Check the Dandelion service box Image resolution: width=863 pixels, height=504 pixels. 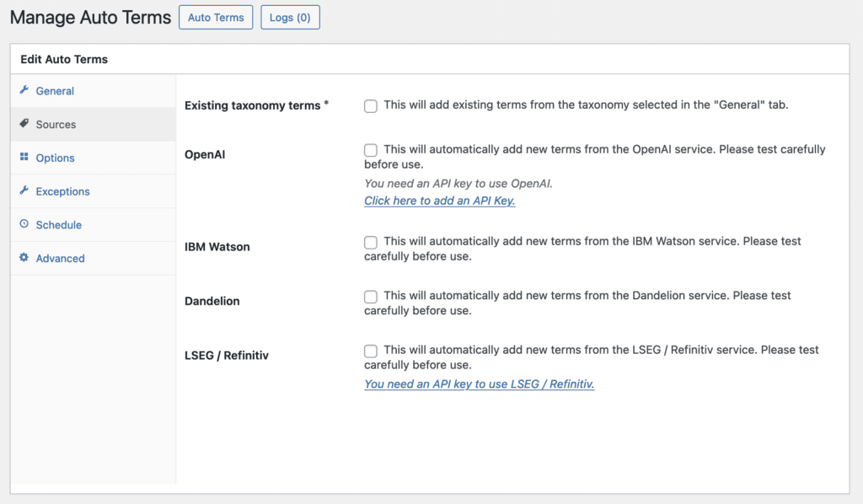pos(370,297)
